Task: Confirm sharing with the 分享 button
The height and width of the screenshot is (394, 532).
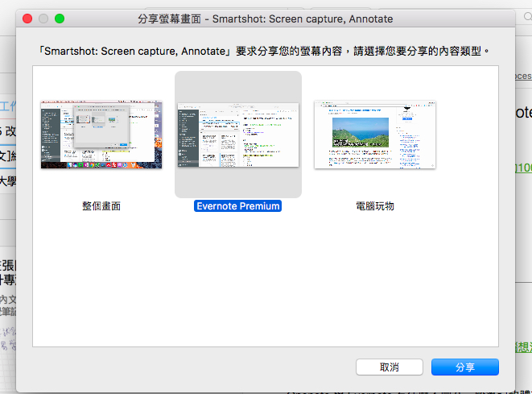Action: 464,367
